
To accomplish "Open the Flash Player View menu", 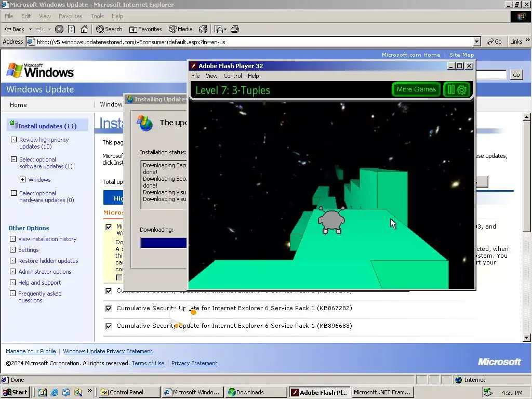I will click(x=211, y=76).
